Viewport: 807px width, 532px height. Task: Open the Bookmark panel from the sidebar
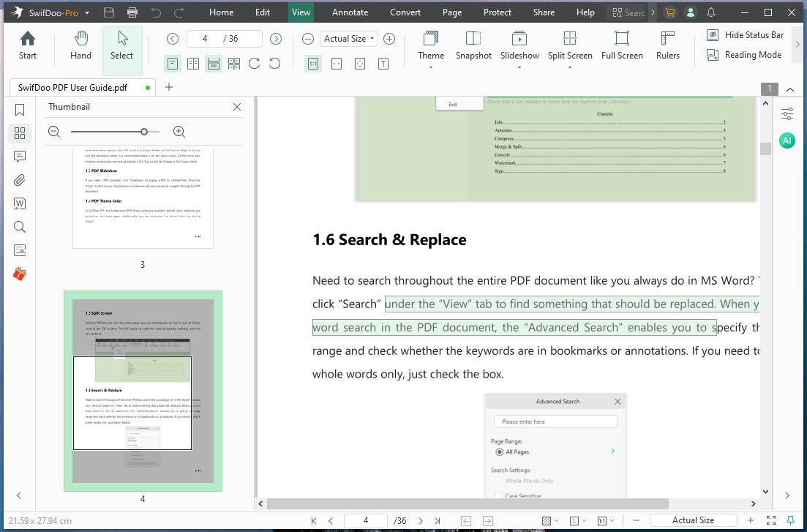[19, 110]
